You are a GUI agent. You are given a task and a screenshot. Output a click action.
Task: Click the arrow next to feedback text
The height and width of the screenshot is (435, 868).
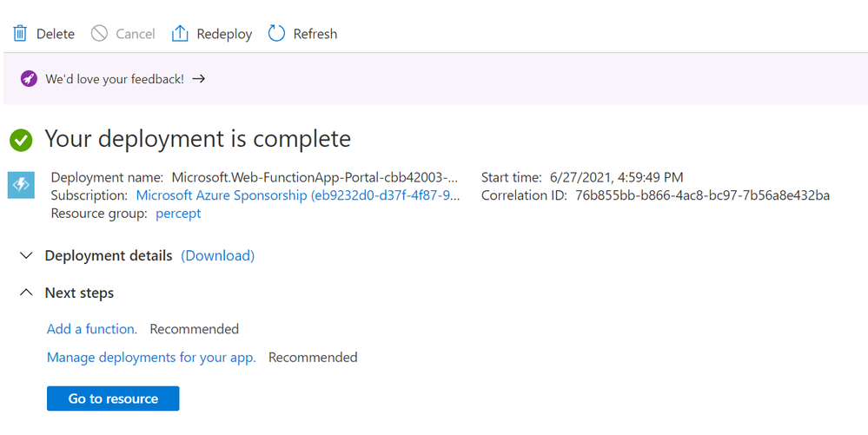pyautogui.click(x=199, y=79)
